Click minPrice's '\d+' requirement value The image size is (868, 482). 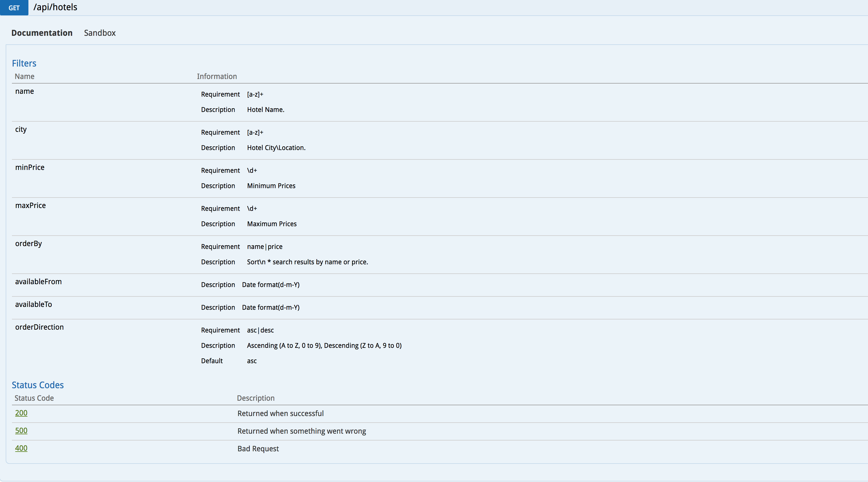[x=252, y=171]
